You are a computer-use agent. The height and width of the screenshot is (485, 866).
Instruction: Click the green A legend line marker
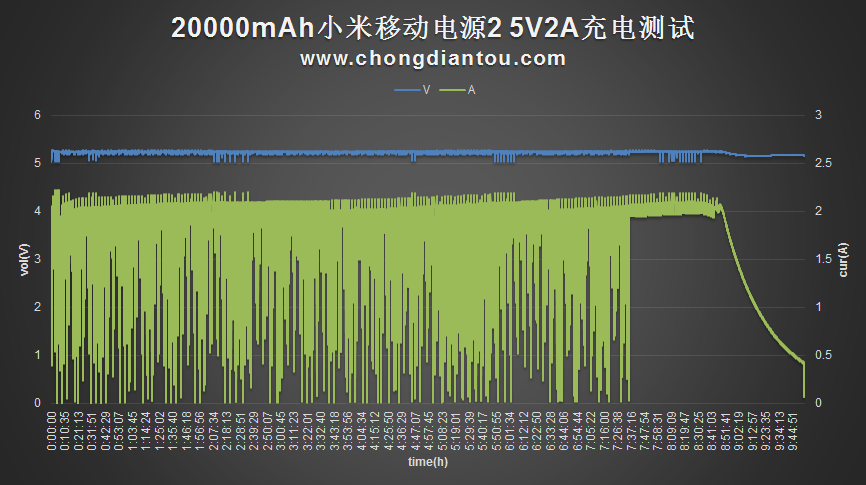coord(452,90)
